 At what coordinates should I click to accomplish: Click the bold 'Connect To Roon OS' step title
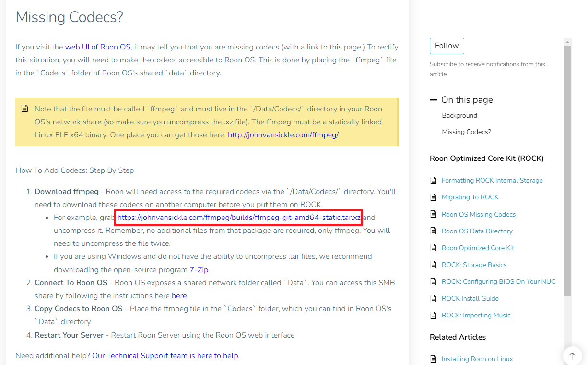[71, 283]
